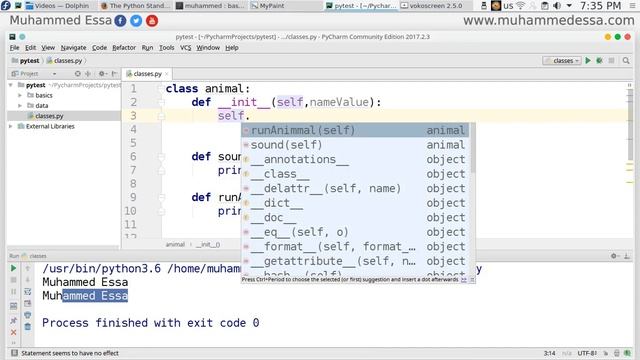
Task: Open the Twitter link icon
Action: (x=136, y=21)
